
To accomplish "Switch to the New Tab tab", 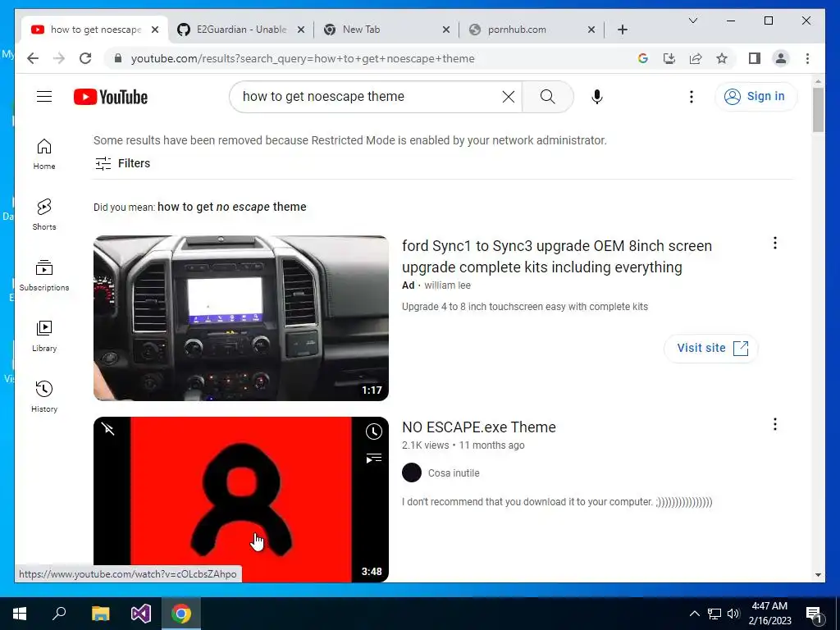I will point(386,30).
